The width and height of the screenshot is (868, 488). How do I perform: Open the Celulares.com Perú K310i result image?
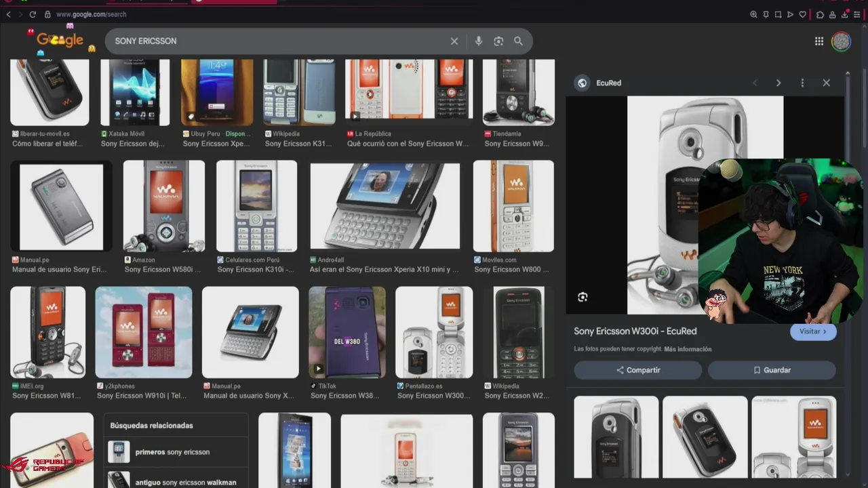(256, 206)
